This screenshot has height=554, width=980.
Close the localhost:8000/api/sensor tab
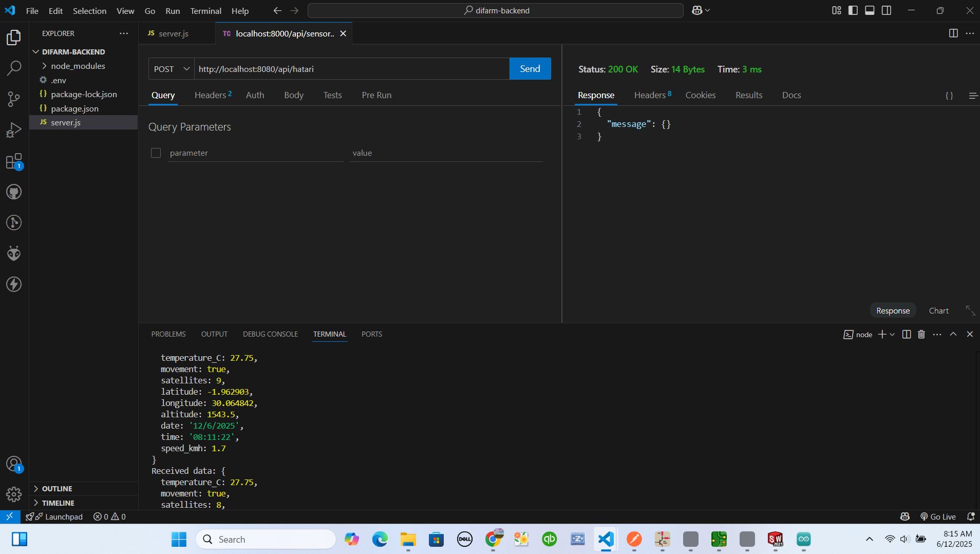click(343, 33)
